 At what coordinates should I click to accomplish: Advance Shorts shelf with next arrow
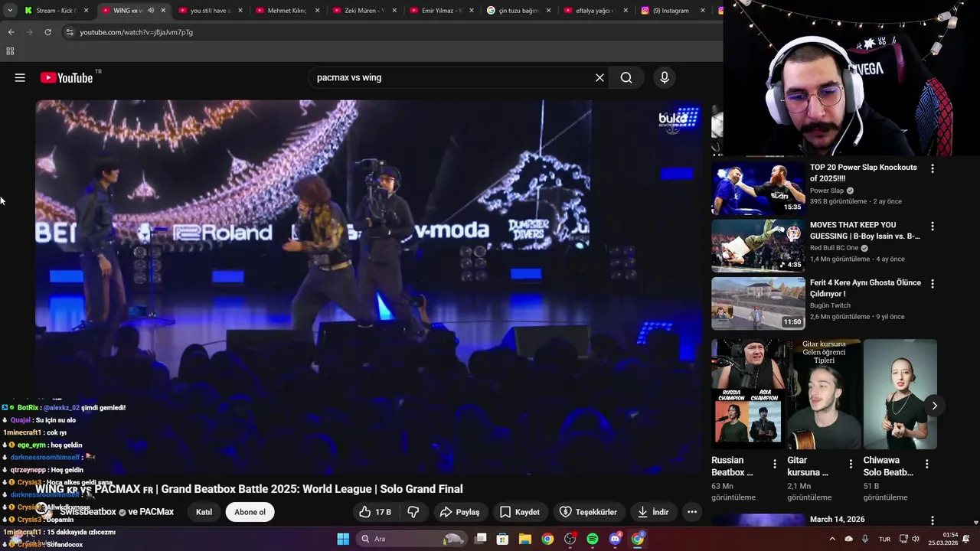click(x=934, y=406)
